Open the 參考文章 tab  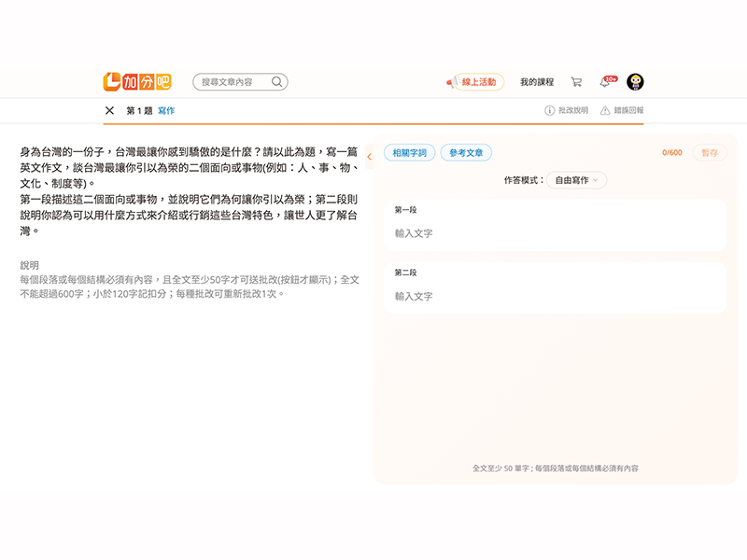pyautogui.click(x=466, y=153)
